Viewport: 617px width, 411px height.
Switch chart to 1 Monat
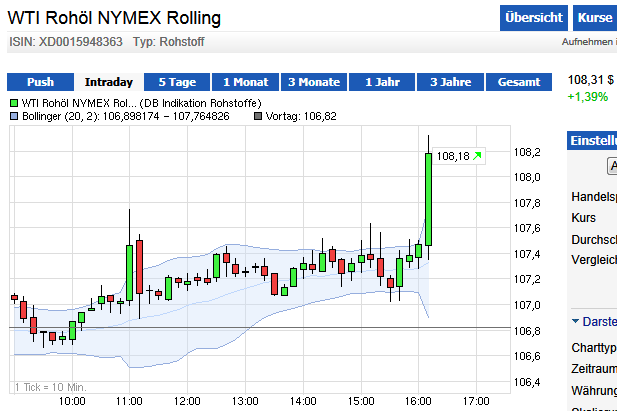(x=246, y=82)
